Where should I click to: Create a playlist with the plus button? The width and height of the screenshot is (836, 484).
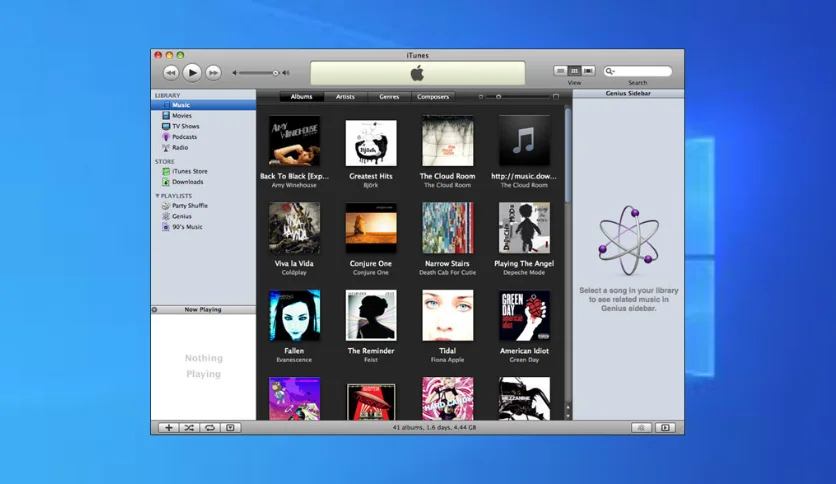coord(168,427)
